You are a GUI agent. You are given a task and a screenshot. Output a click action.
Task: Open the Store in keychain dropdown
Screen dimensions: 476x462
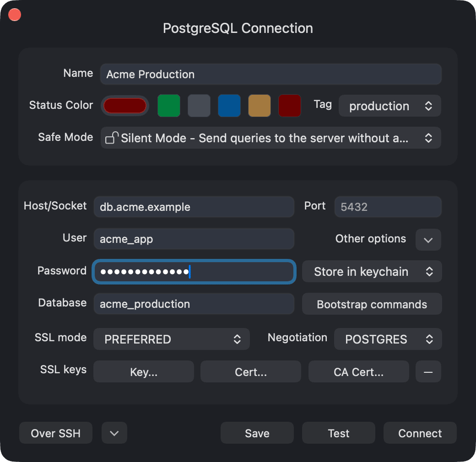coord(372,272)
